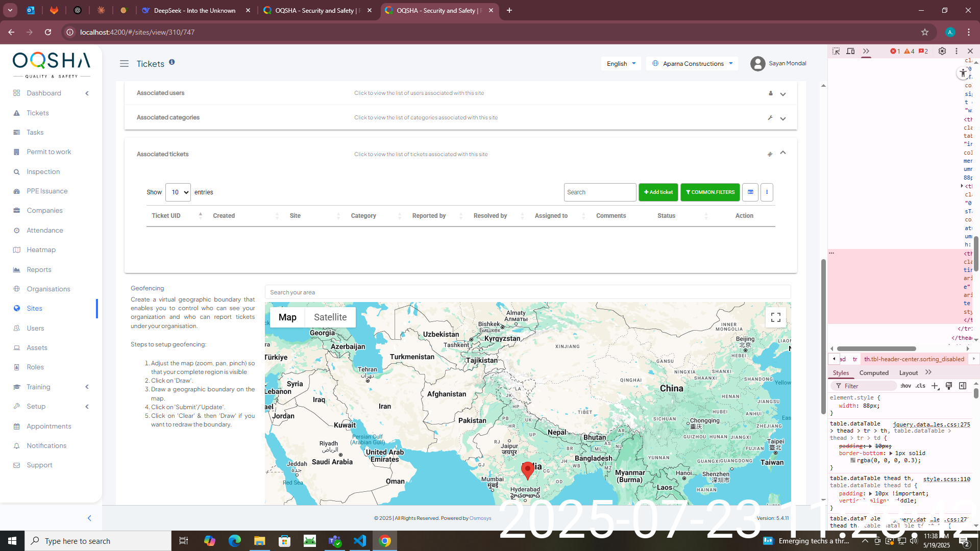This screenshot has width=980, height=551.
Task: Click the Sayan Mondal user avatar
Action: click(x=757, y=64)
